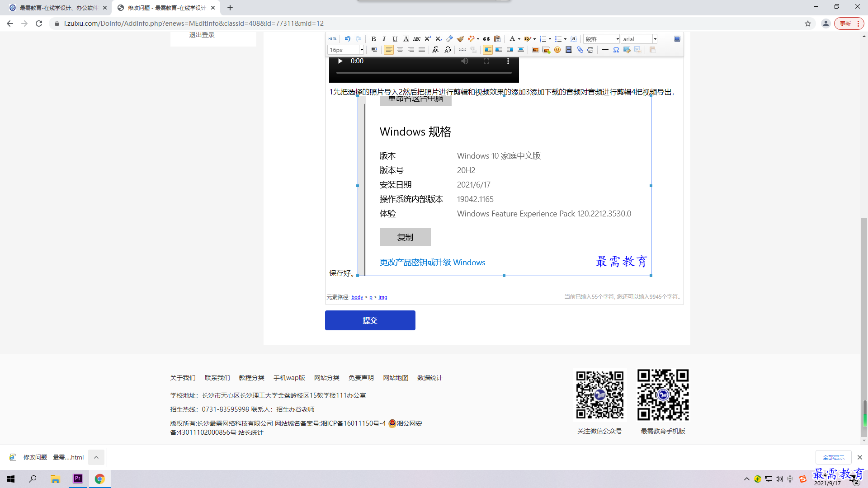868x488 pixels.
Task: Expand the font color palette arrow
Action: tap(519, 39)
